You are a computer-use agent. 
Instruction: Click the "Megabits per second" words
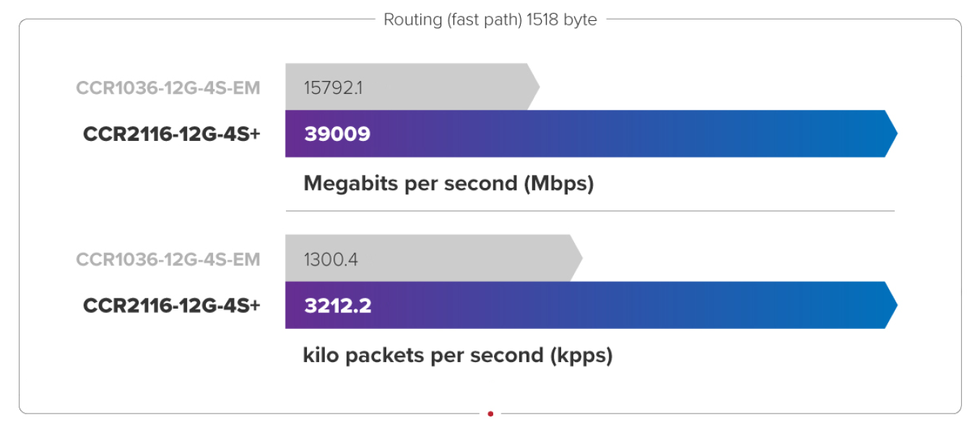pos(410,184)
